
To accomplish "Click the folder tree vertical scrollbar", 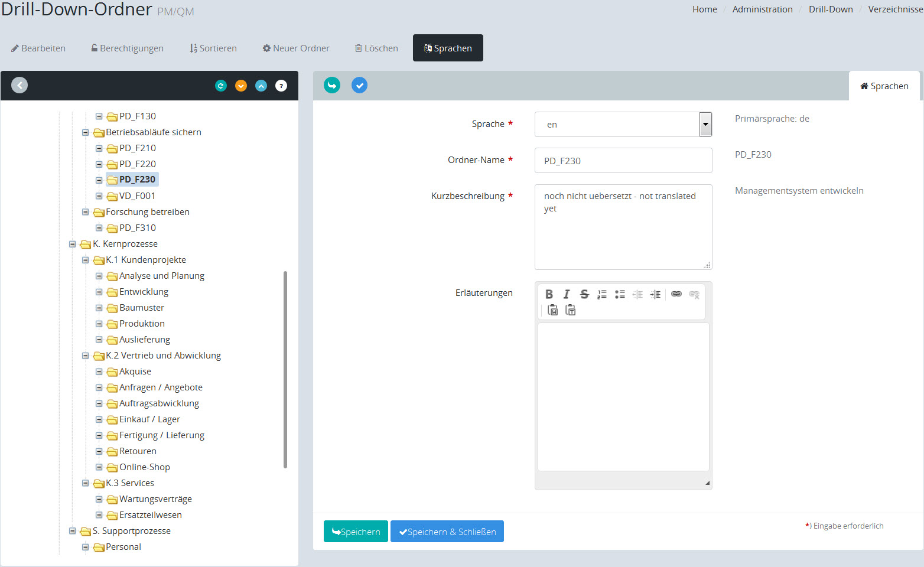I will coord(285,369).
